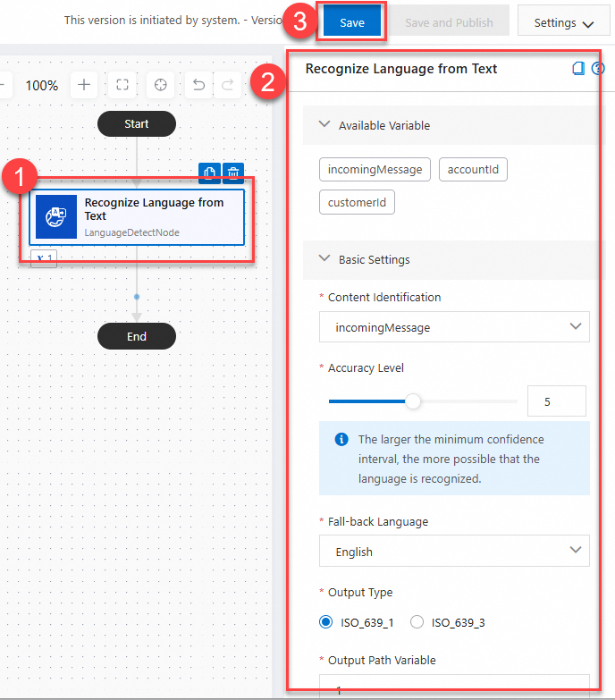Click the fit to screen icon
The width and height of the screenshot is (615, 700).
click(x=122, y=84)
